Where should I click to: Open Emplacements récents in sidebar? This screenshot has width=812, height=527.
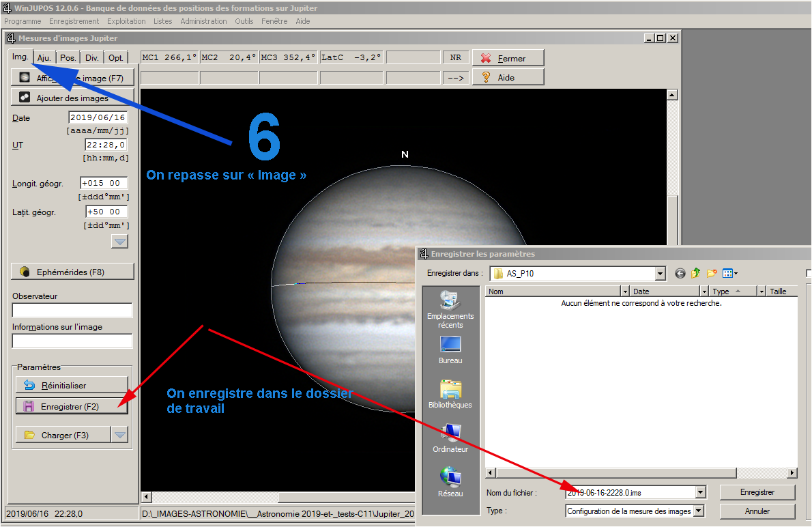(x=450, y=310)
